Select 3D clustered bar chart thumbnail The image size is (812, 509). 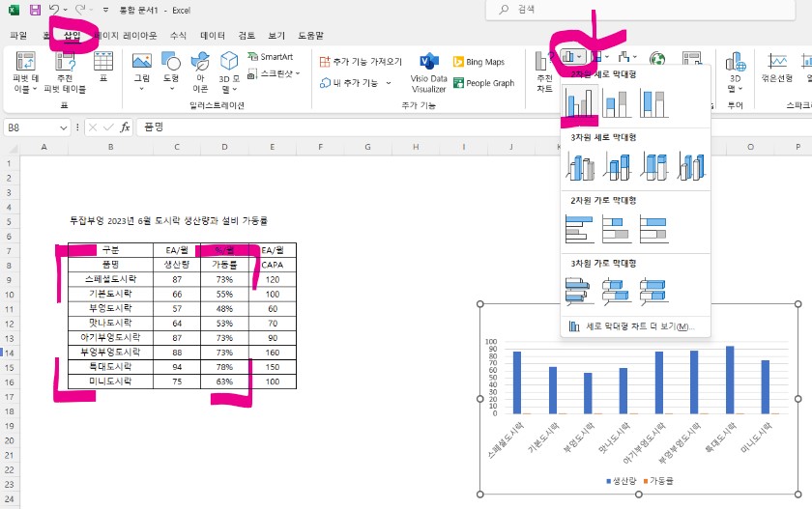click(x=579, y=291)
